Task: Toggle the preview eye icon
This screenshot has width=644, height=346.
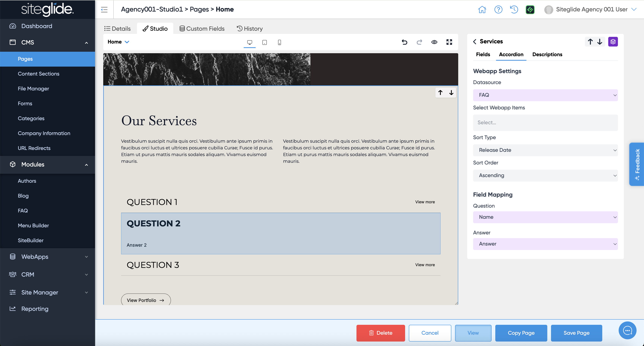Action: tap(434, 42)
